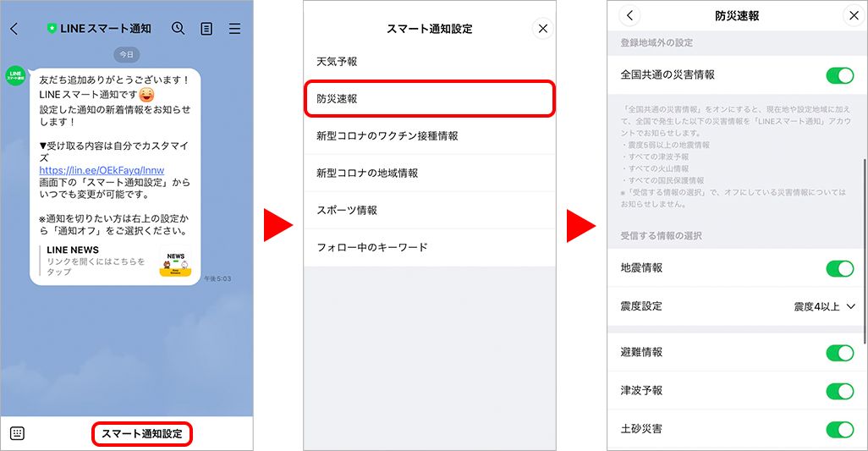Select 天気予報 menu item
868x451 pixels.
point(430,62)
